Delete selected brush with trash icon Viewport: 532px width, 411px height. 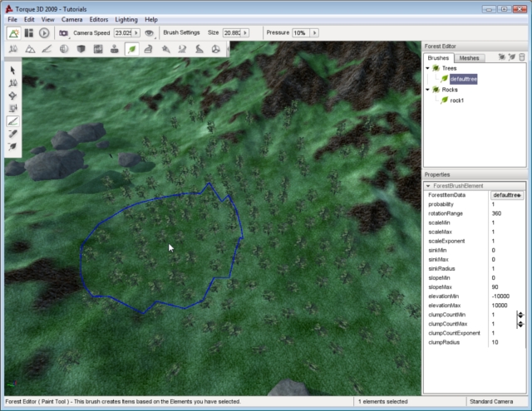522,57
